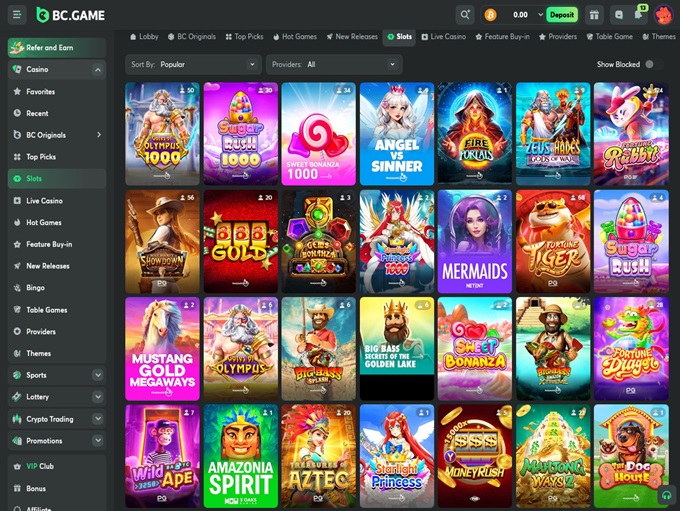Open the Providers All dropdown
Image resolution: width=680 pixels, height=511 pixels.
[x=335, y=64]
